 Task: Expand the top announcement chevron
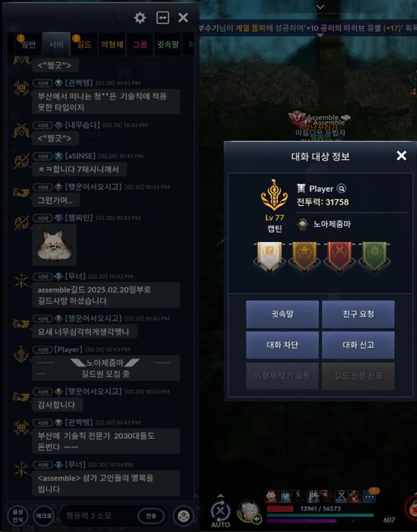coord(320,7)
